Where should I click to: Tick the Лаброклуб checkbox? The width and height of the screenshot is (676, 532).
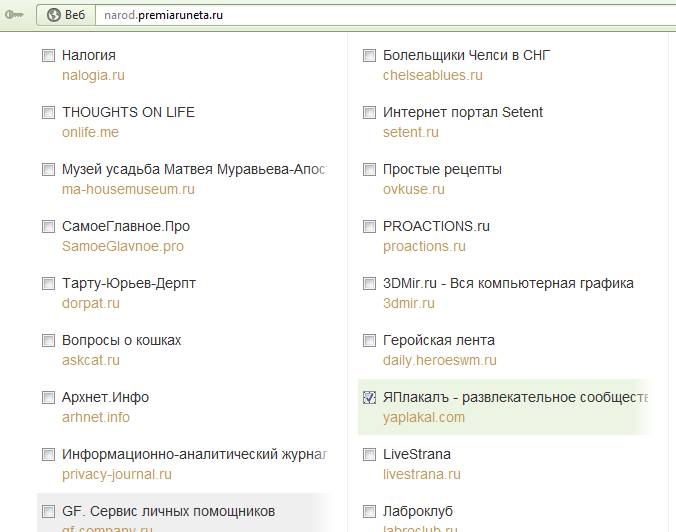pyautogui.click(x=369, y=512)
